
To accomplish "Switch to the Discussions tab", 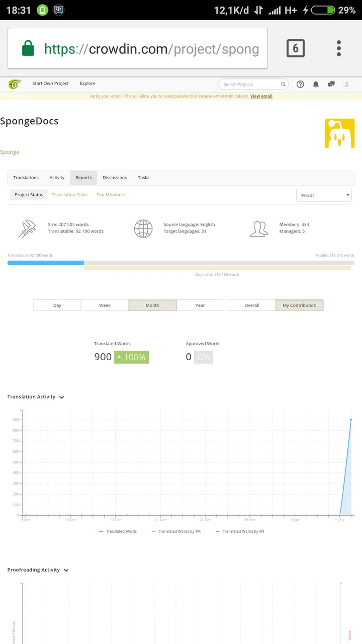I will [x=115, y=178].
